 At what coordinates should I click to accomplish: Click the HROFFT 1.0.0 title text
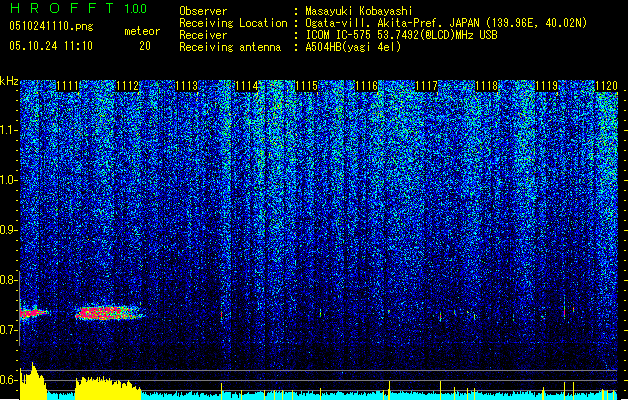coord(78,8)
